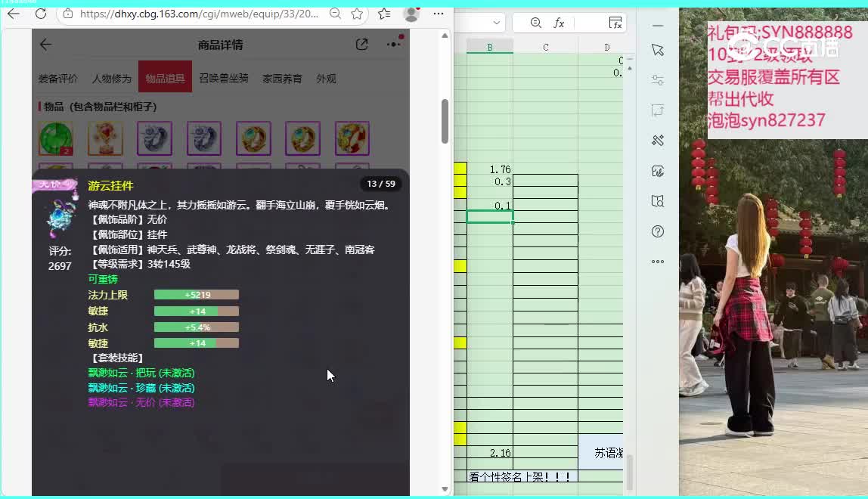Click the 飘渺如云·珍藏 (未激活) set skill
Viewport: 868px width, 499px height.
141,388
